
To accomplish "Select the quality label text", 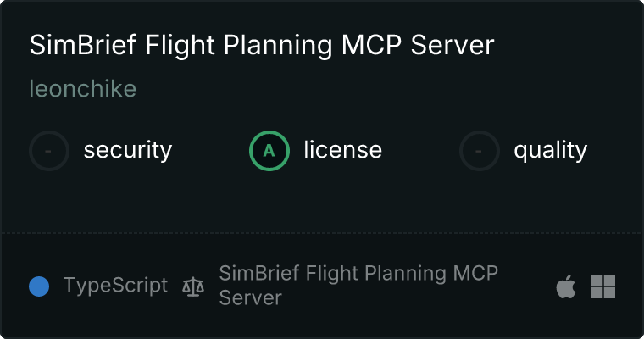I will 550,151.
